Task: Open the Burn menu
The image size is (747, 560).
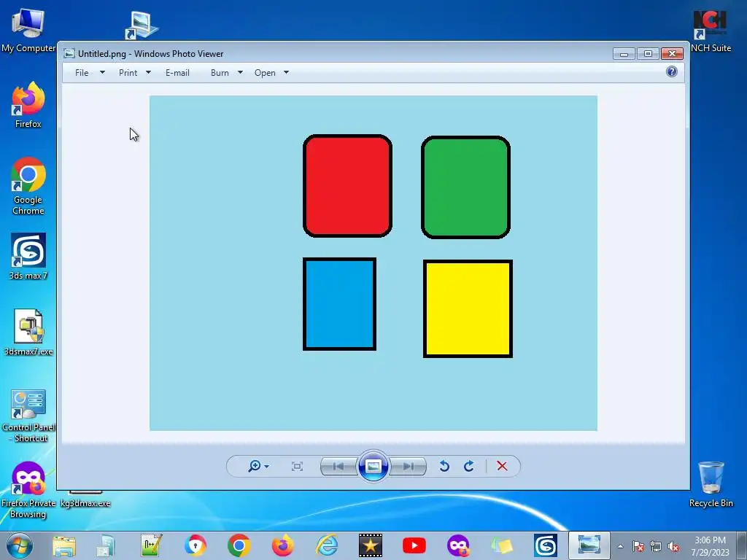Action: (220, 72)
